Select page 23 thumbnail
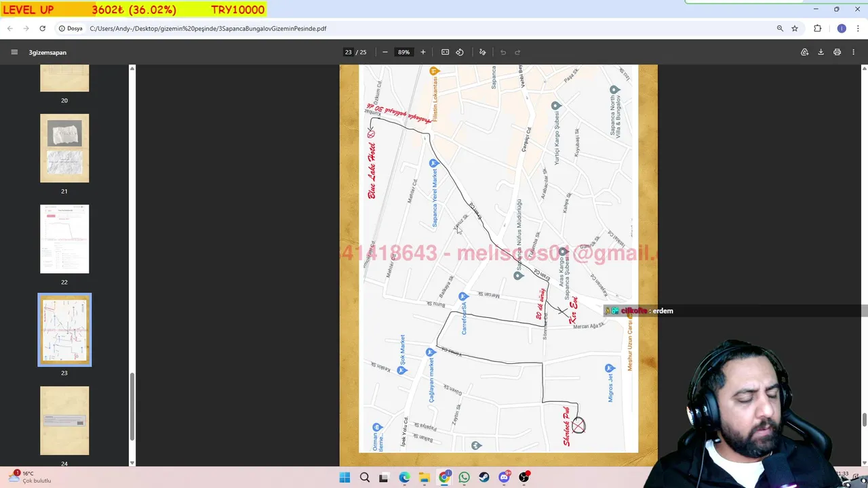The width and height of the screenshot is (868, 488). pyautogui.click(x=64, y=329)
